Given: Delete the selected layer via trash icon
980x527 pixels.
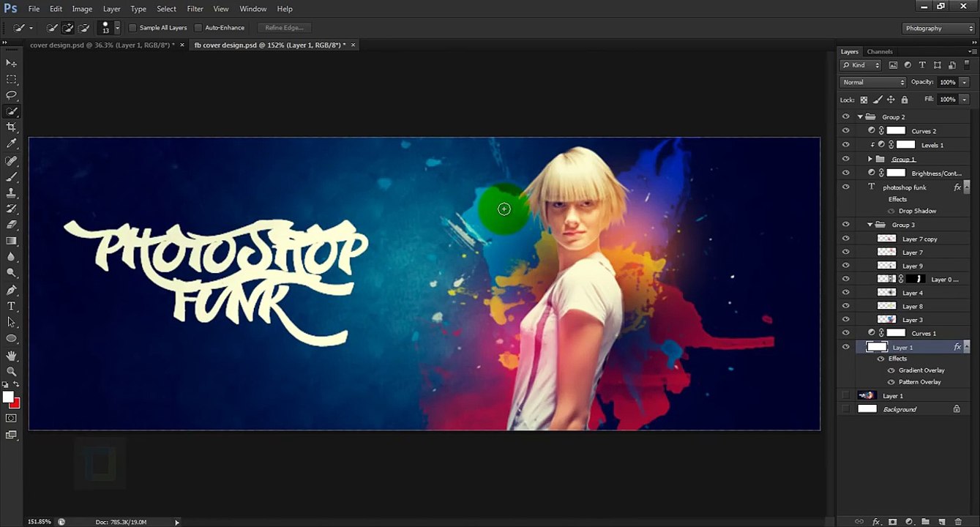Looking at the screenshot, I should pyautogui.click(x=958, y=522).
